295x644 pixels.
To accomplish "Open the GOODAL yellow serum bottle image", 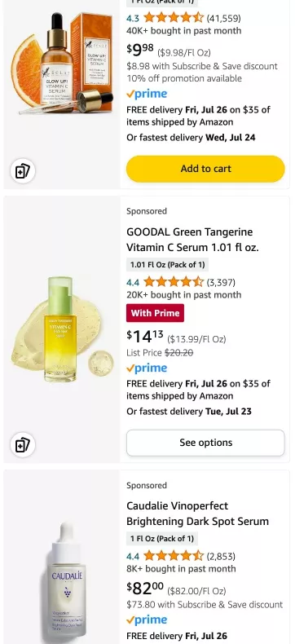I will 62,330.
